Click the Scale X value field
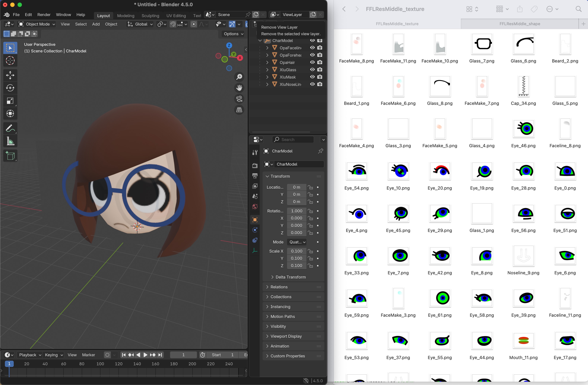This screenshot has height=385, width=588. point(297,251)
